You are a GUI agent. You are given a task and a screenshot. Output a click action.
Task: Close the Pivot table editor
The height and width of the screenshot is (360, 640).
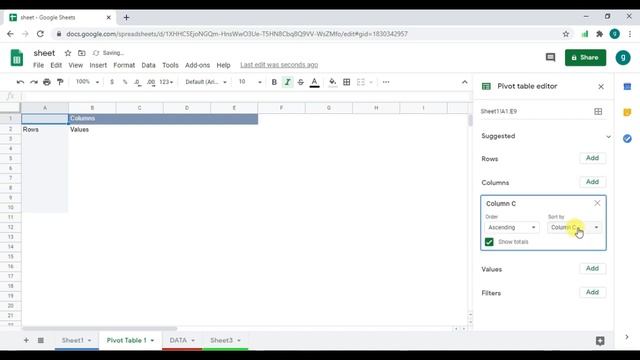[x=601, y=87]
